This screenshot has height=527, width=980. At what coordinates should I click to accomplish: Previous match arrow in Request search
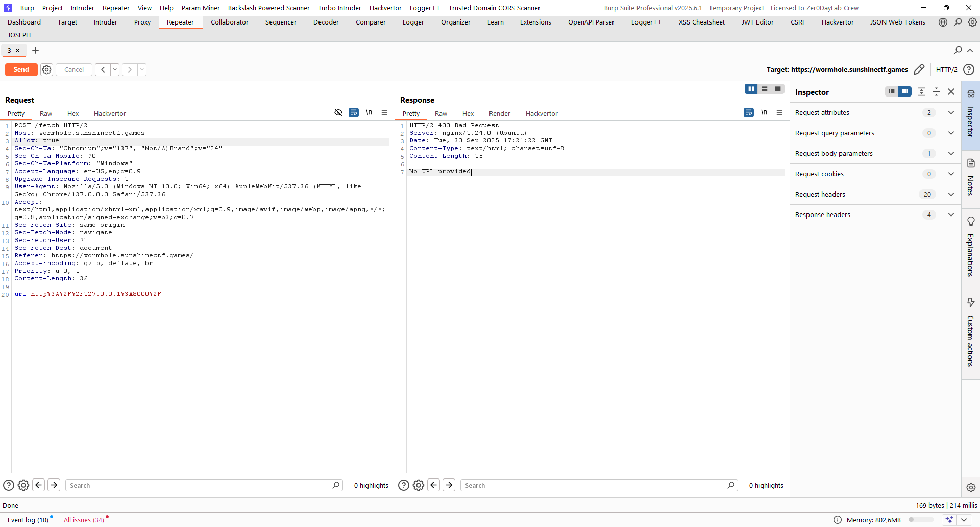[39, 485]
